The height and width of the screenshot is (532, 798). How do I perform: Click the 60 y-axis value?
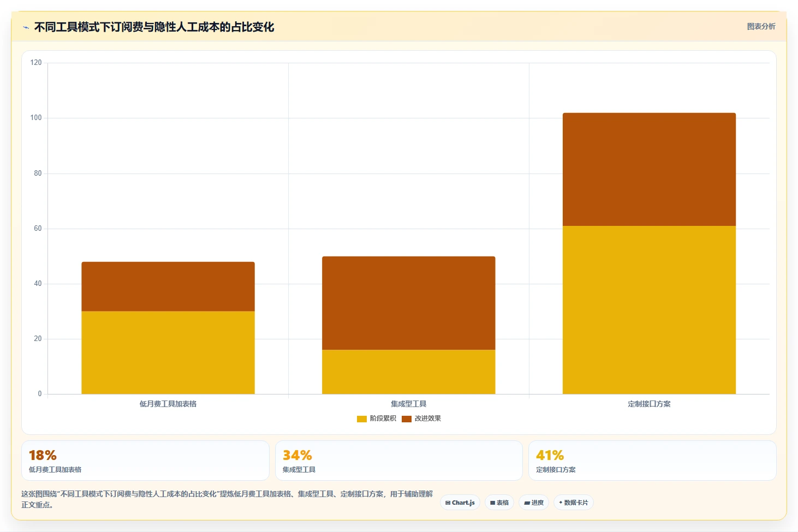coord(38,229)
